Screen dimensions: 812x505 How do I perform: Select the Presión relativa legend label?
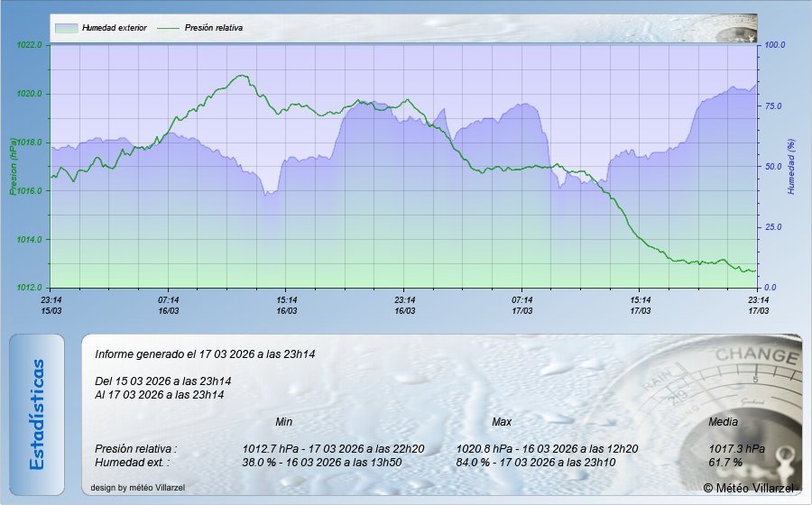[x=214, y=28]
